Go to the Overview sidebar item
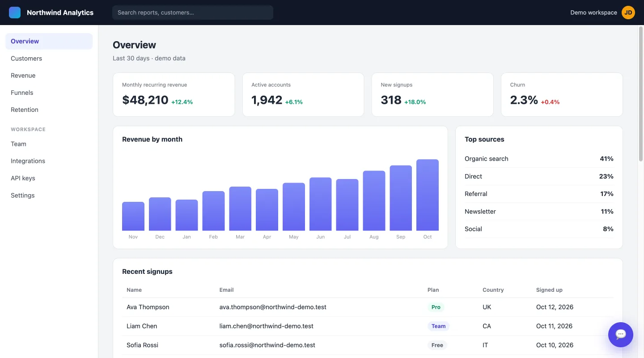 coord(49,41)
